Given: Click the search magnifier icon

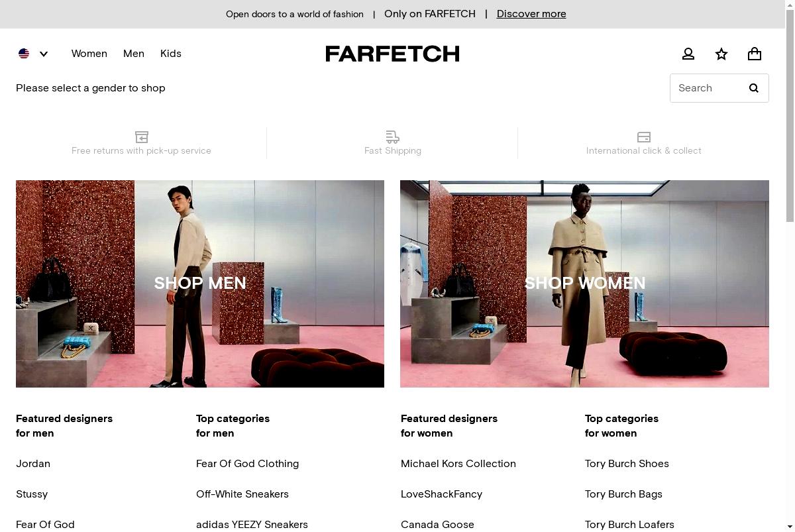Looking at the screenshot, I should pyautogui.click(x=753, y=88).
